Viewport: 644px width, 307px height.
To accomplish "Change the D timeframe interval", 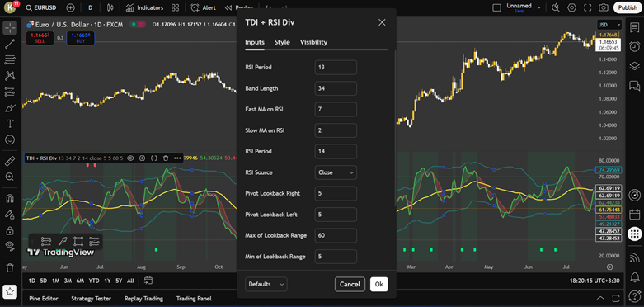I will (x=91, y=7).
